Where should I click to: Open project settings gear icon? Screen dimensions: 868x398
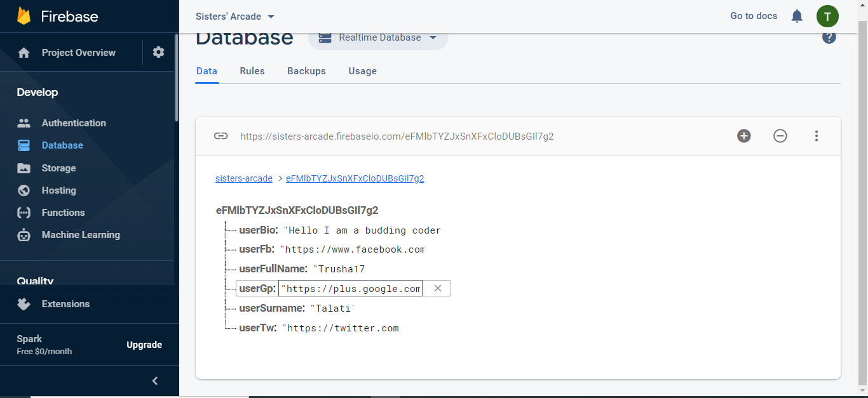click(x=158, y=52)
